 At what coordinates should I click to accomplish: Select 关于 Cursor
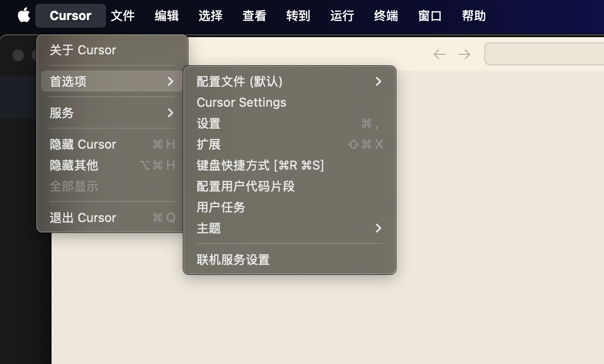coord(112,50)
